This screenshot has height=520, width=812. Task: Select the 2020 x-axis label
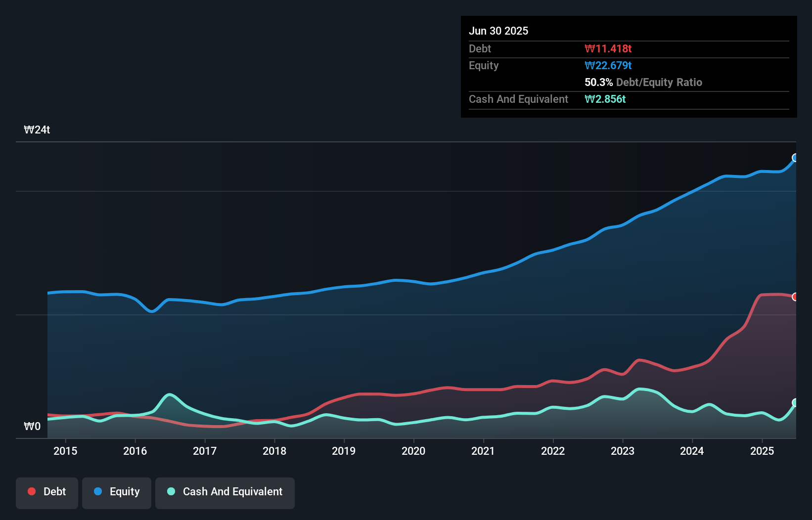[x=413, y=451]
